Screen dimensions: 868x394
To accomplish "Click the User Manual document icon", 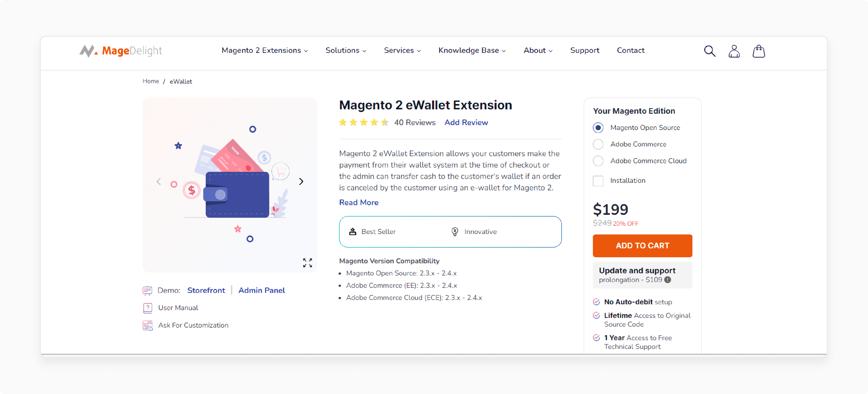I will (x=147, y=307).
